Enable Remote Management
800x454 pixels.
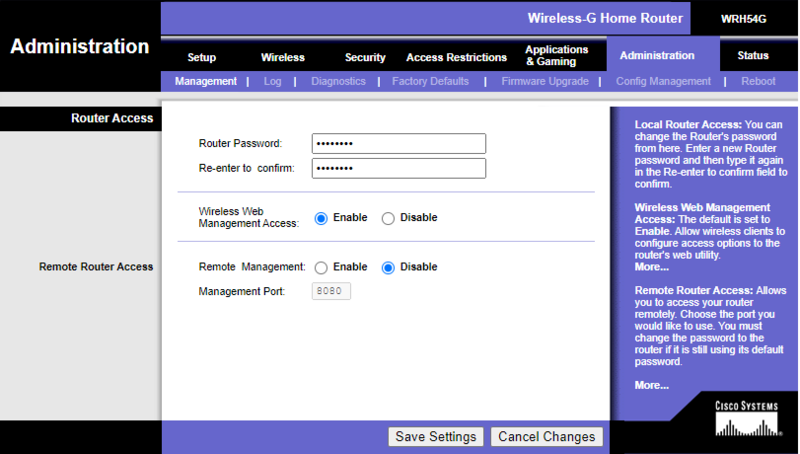(x=321, y=268)
